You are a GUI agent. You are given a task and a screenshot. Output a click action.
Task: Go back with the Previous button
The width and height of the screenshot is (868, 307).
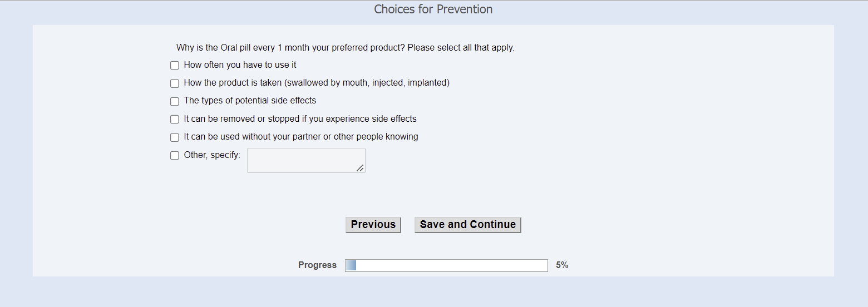373,225
